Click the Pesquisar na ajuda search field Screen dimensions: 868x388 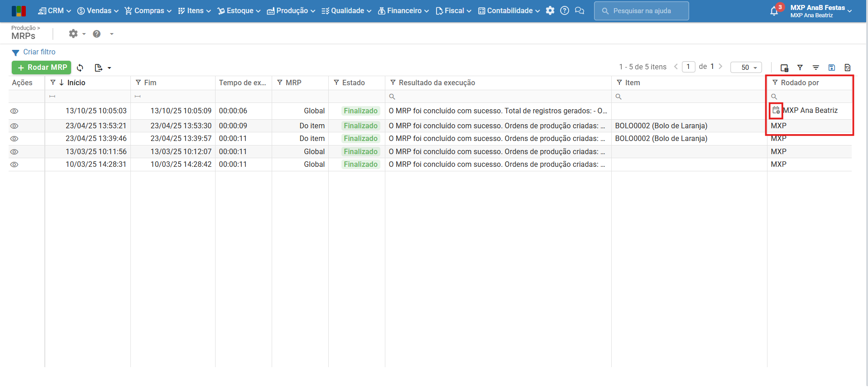click(x=641, y=11)
